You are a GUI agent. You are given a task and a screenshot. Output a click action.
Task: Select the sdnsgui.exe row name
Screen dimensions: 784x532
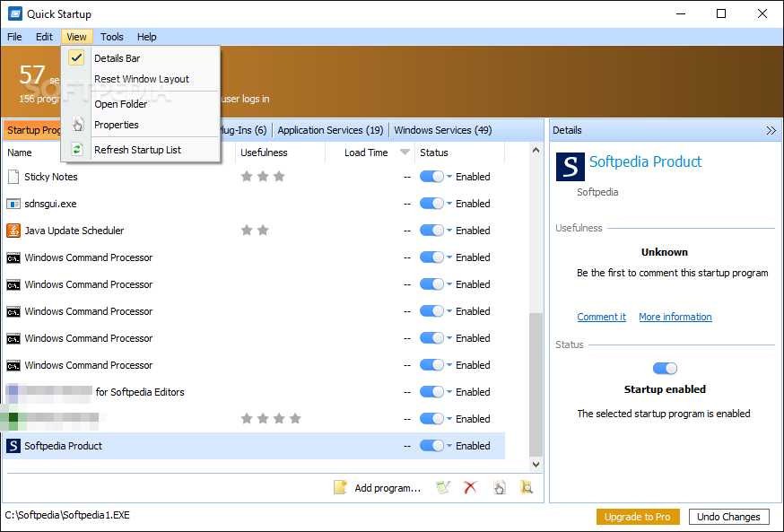pyautogui.click(x=50, y=204)
